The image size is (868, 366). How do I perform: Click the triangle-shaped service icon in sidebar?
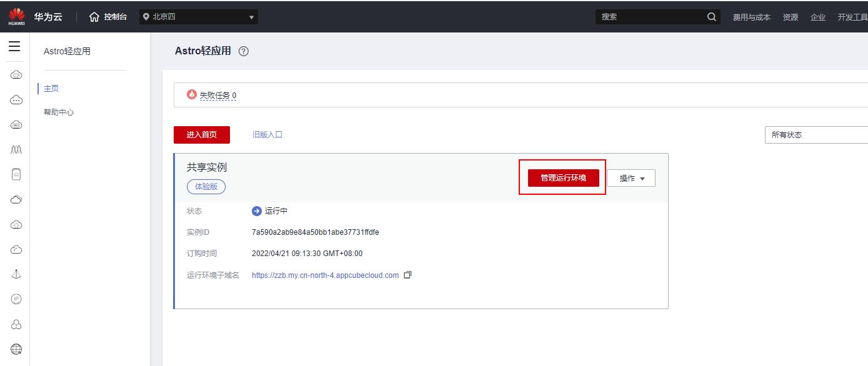point(16,274)
